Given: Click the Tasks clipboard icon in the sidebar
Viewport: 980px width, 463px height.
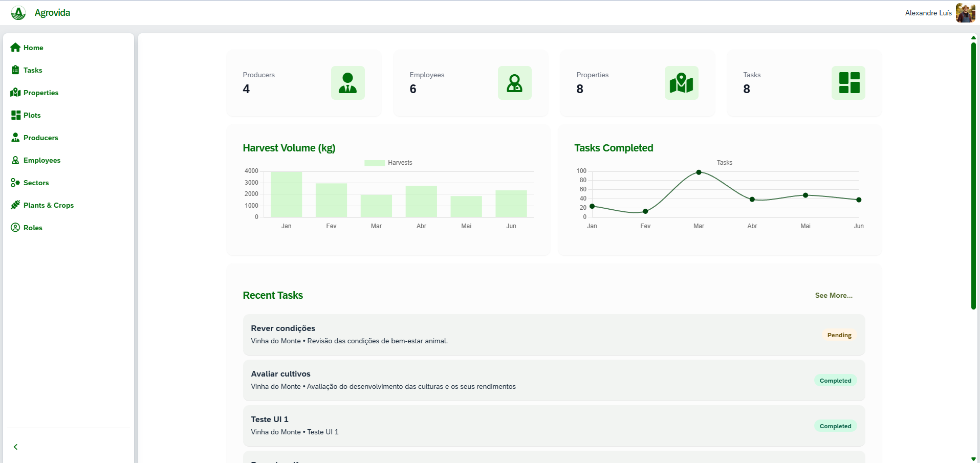Looking at the screenshot, I should click(15, 70).
